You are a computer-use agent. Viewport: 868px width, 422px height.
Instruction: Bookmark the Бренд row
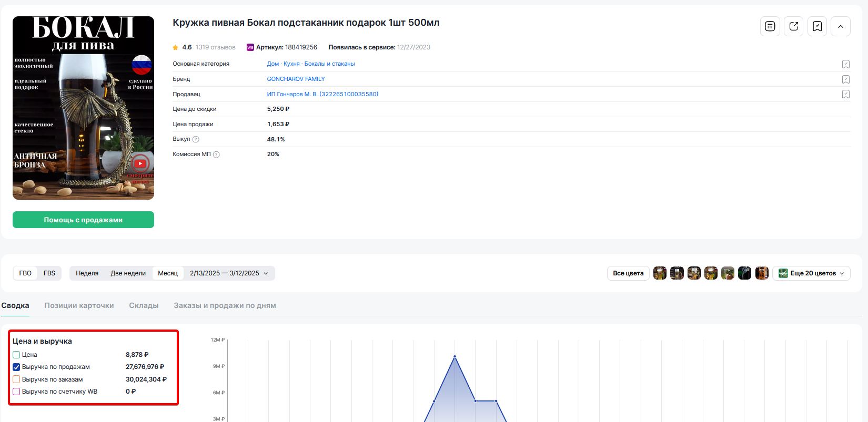coord(846,79)
